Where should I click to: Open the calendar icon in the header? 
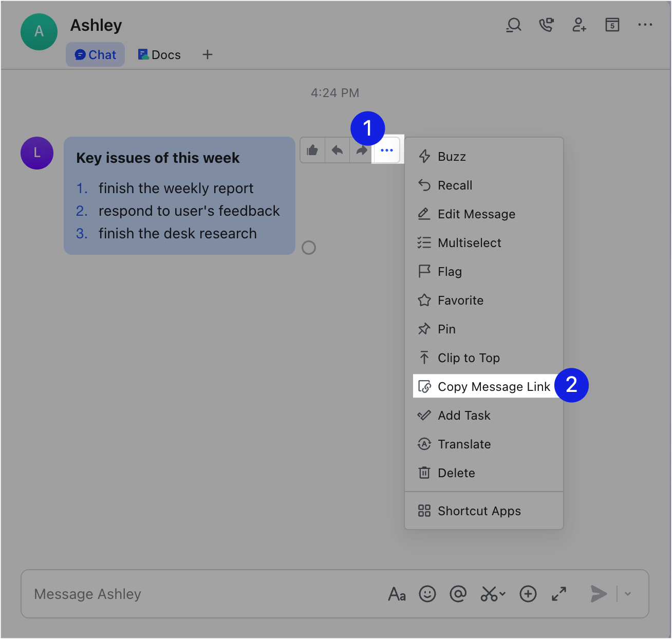[x=612, y=24]
